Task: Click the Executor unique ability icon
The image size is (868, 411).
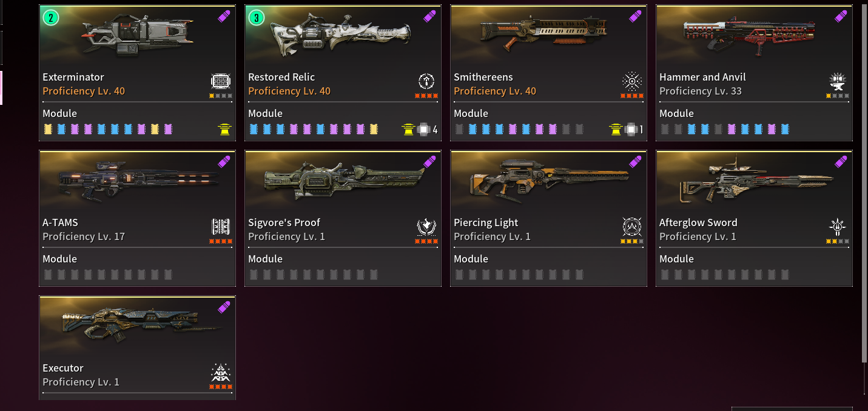Action: point(221,372)
